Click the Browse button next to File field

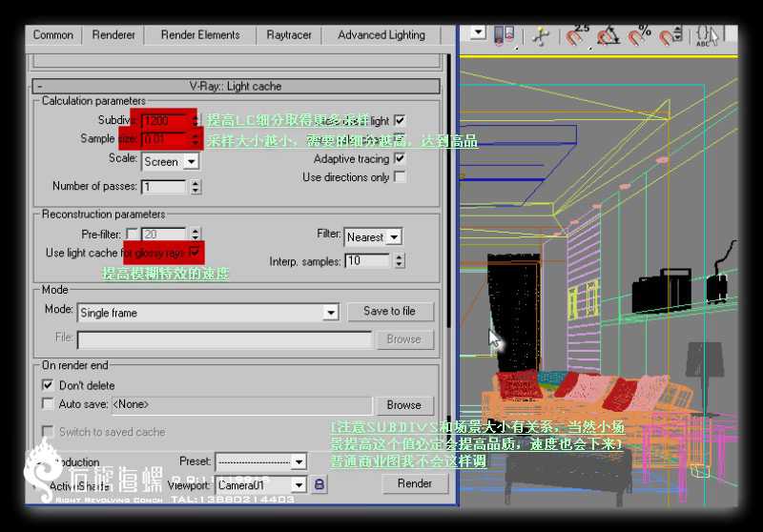click(x=403, y=339)
